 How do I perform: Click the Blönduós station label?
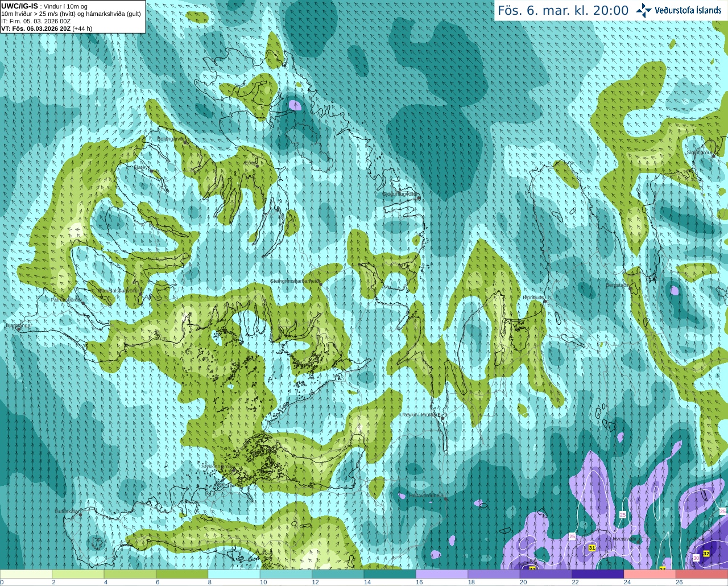[533, 298]
